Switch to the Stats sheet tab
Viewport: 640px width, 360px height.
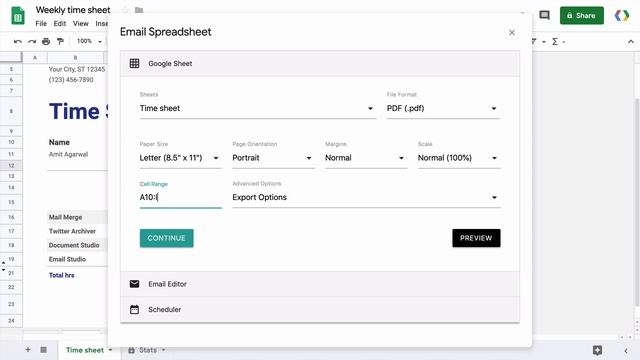pos(147,350)
